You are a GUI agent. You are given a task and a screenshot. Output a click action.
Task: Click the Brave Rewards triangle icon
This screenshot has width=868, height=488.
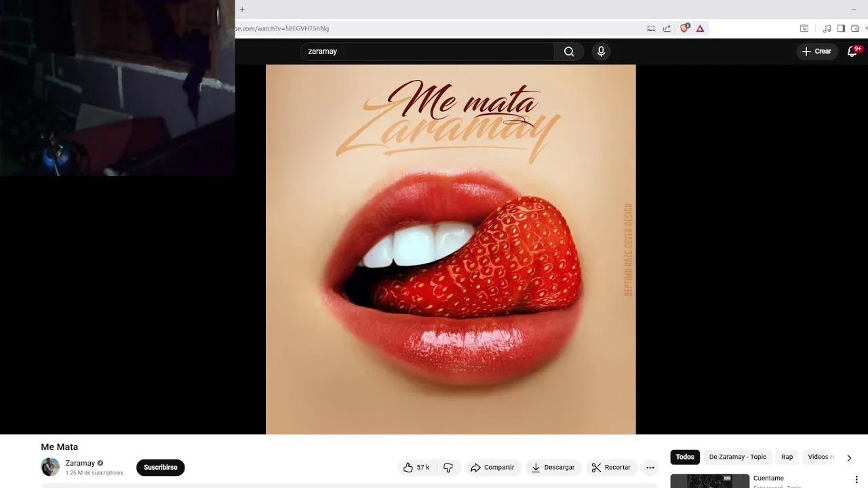701,28
